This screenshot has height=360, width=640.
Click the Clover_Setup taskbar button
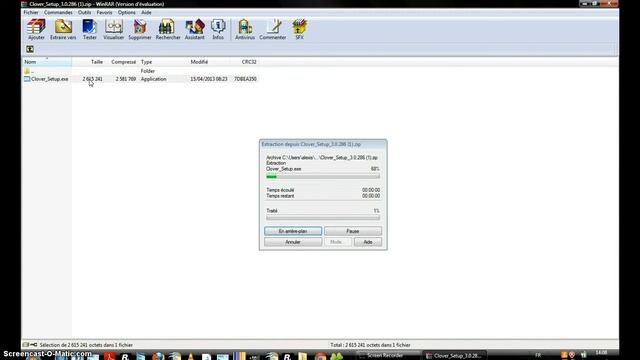(x=454, y=356)
